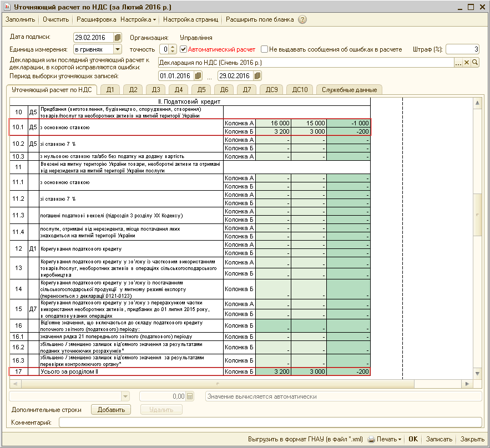Clear the selected declaration with X icon
This screenshot has width=490, height=448.
coord(467,63)
